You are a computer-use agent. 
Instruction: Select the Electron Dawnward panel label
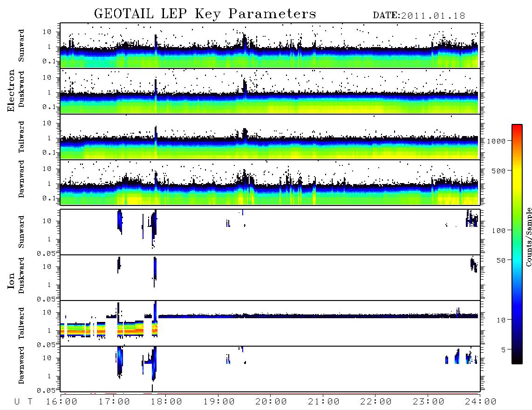click(x=21, y=179)
